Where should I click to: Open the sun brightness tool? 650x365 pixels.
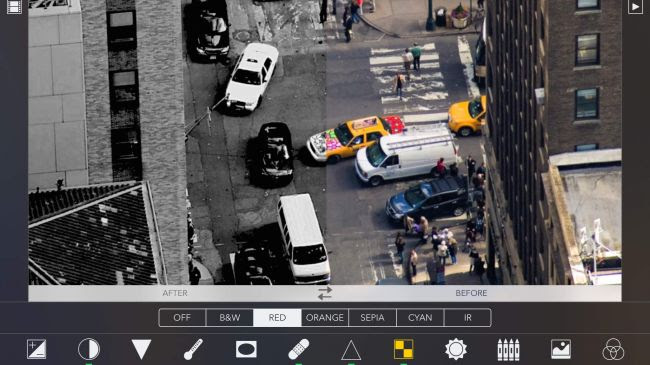pos(456,349)
